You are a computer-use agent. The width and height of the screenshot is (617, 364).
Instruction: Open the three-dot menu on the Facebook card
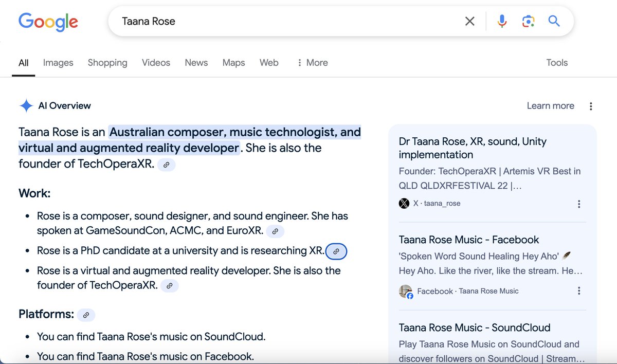(579, 291)
